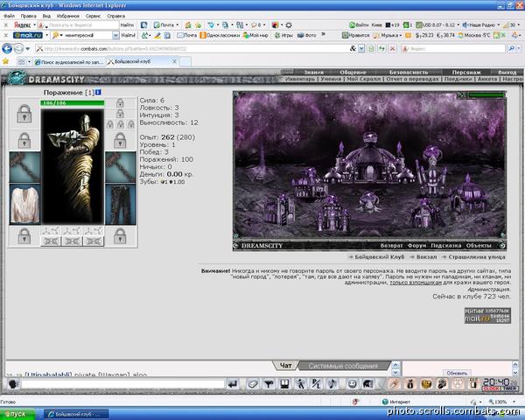Viewport: 525px width, 420px height.
Task: Click the chat send (enter arrow) icon
Action: pos(233,384)
